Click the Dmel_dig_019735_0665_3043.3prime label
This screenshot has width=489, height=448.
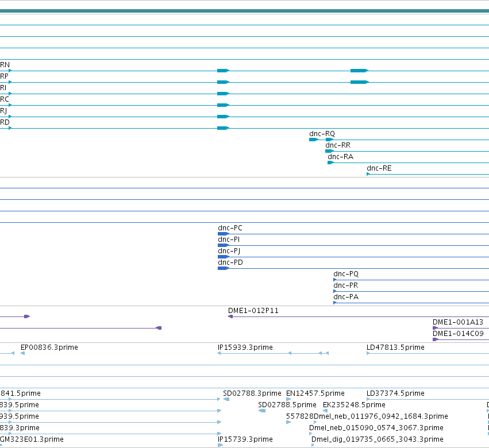(378, 439)
